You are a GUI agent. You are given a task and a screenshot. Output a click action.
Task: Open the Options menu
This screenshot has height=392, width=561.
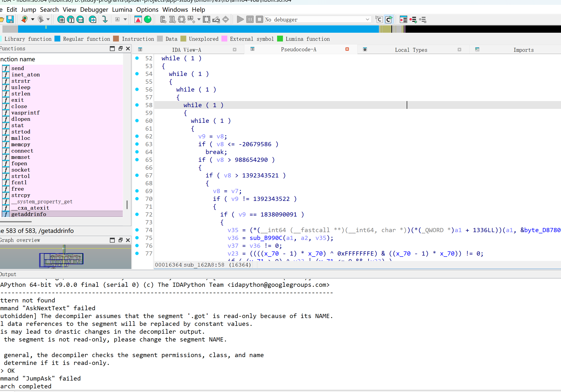click(147, 10)
